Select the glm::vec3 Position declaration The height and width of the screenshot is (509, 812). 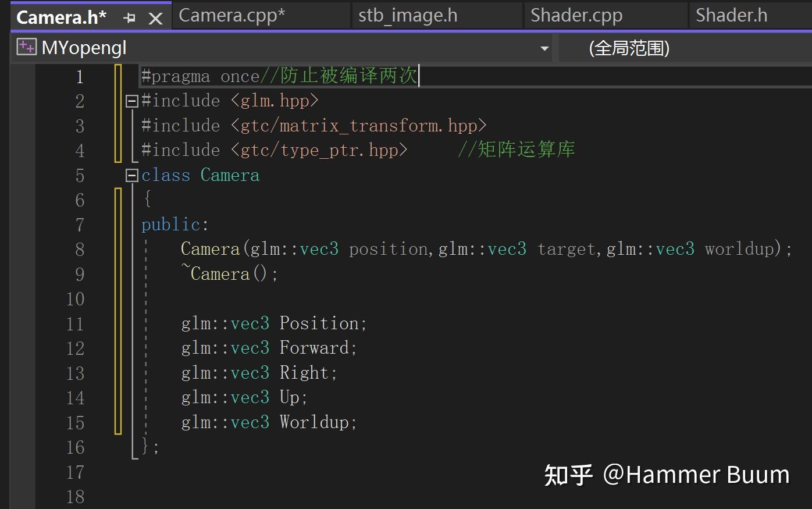pos(273,323)
